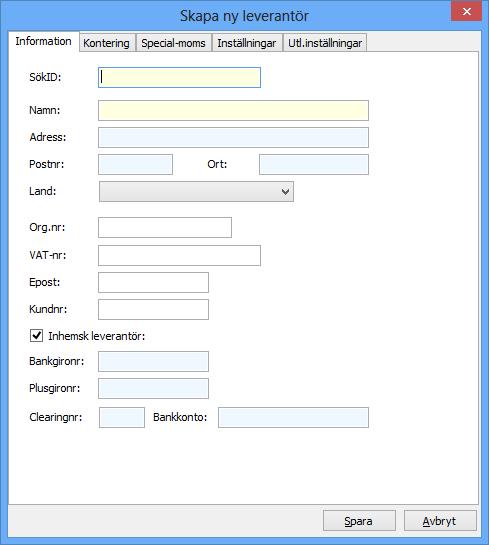Select the Adress input field
The width and height of the screenshot is (489, 545).
tap(233, 137)
